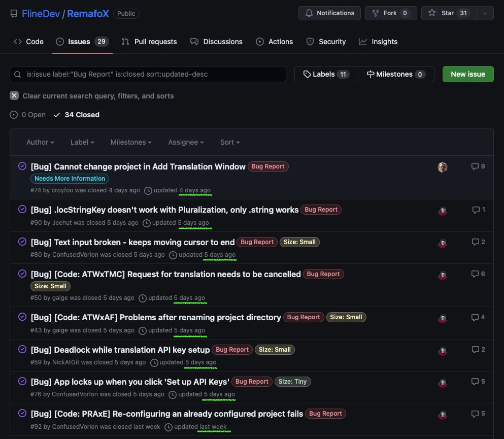504x439 pixels.
Task: Expand the Milestones filter dropdown
Action: pos(131,142)
